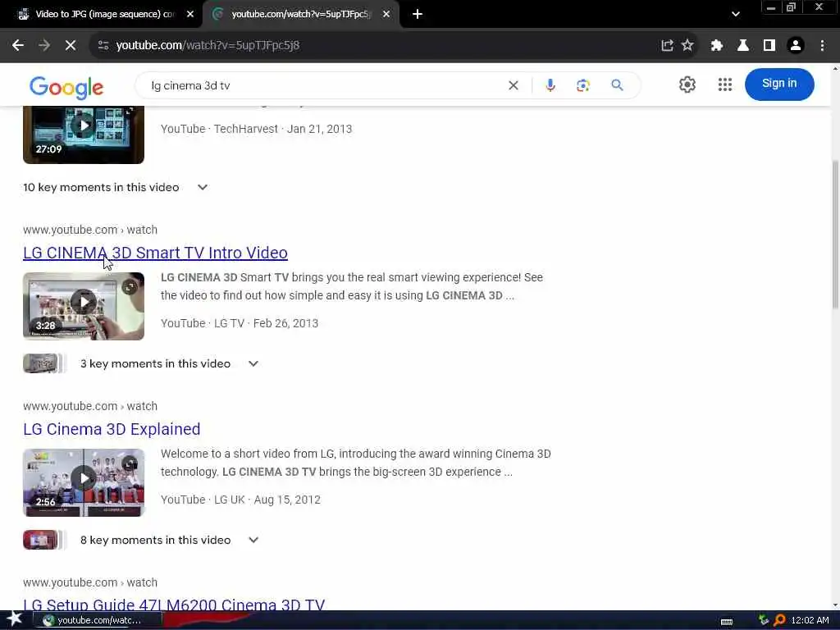Click the forward navigation arrow

click(x=44, y=46)
